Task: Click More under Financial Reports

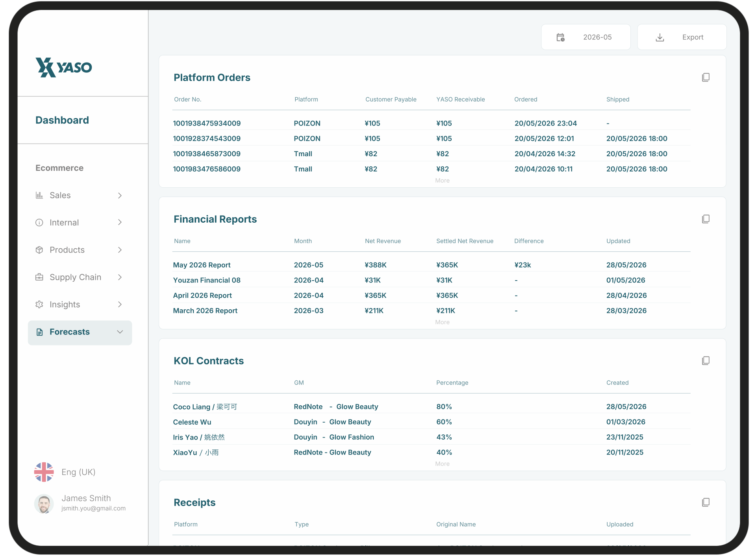Action: [x=442, y=322]
